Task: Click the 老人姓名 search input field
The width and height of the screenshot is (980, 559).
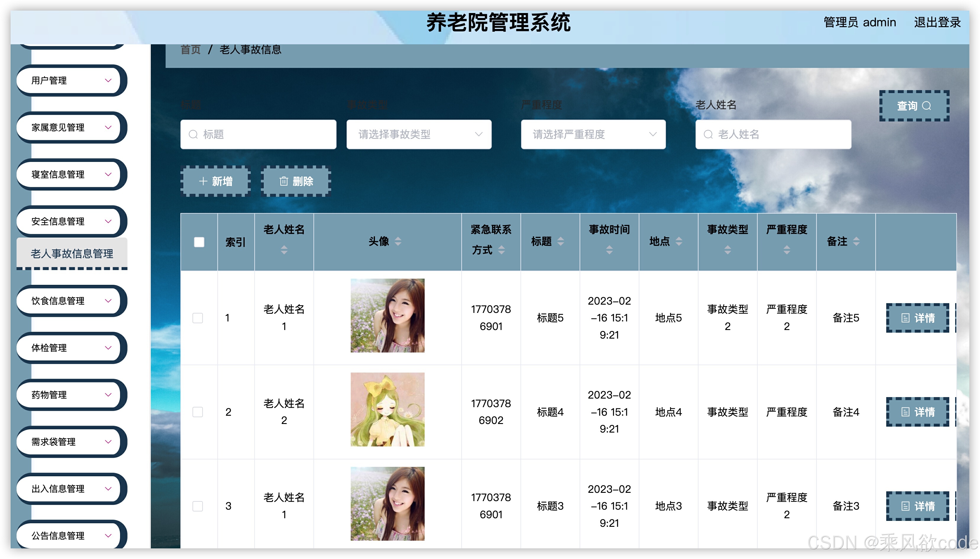Action: [x=773, y=134]
